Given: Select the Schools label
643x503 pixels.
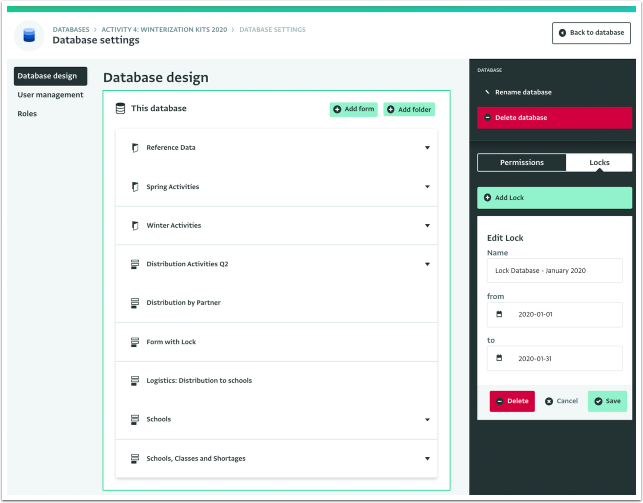Looking at the screenshot, I should click(x=159, y=419).
